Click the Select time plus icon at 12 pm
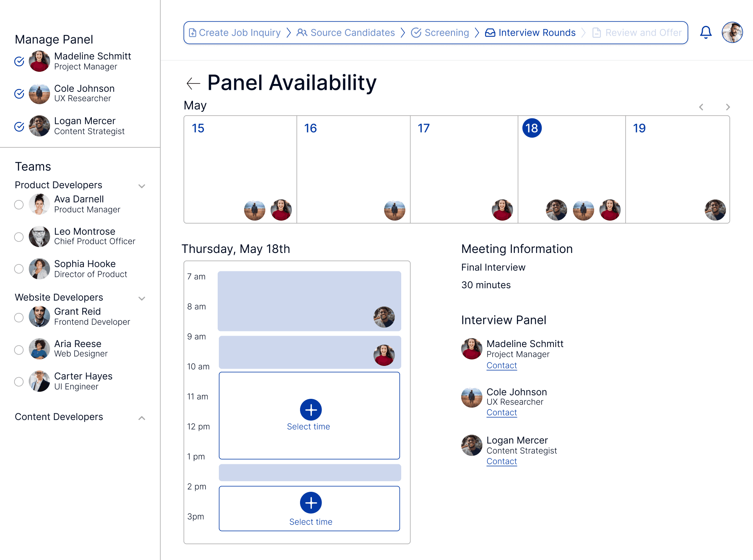Viewport: 753px width, 560px height. tap(311, 410)
